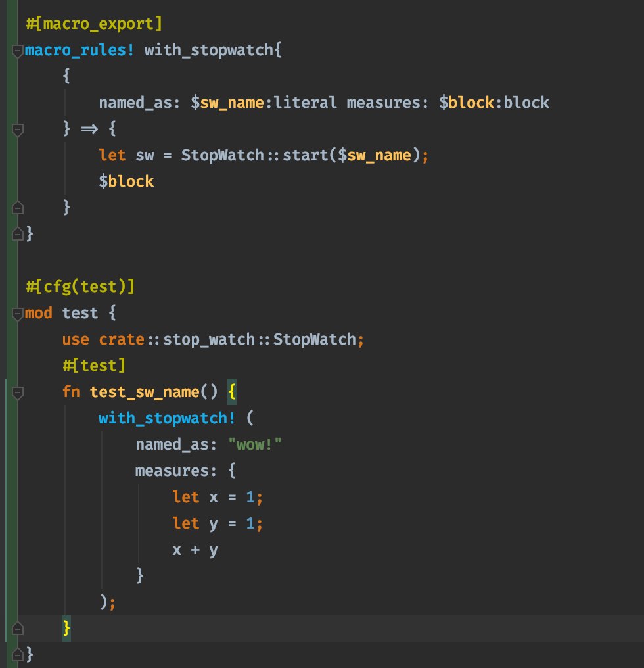This screenshot has width=644, height=668.
Task: Collapse the macro_rules! with_stopwatch fold marker
Action: [18, 51]
